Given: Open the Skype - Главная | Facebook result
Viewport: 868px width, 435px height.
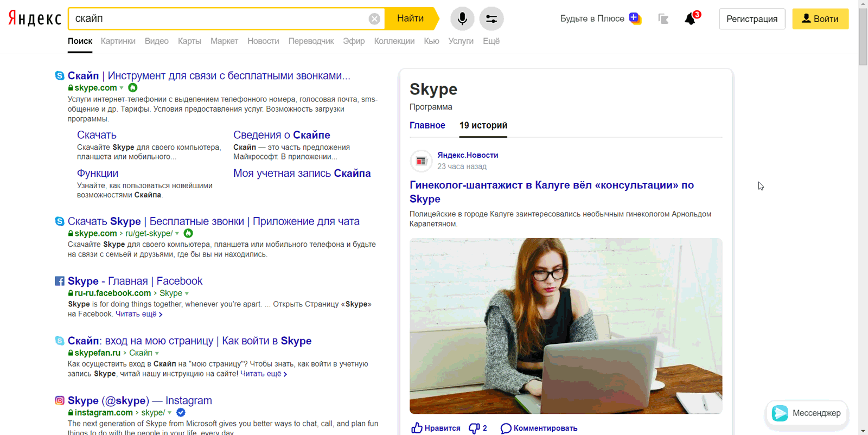Looking at the screenshot, I should click(135, 281).
